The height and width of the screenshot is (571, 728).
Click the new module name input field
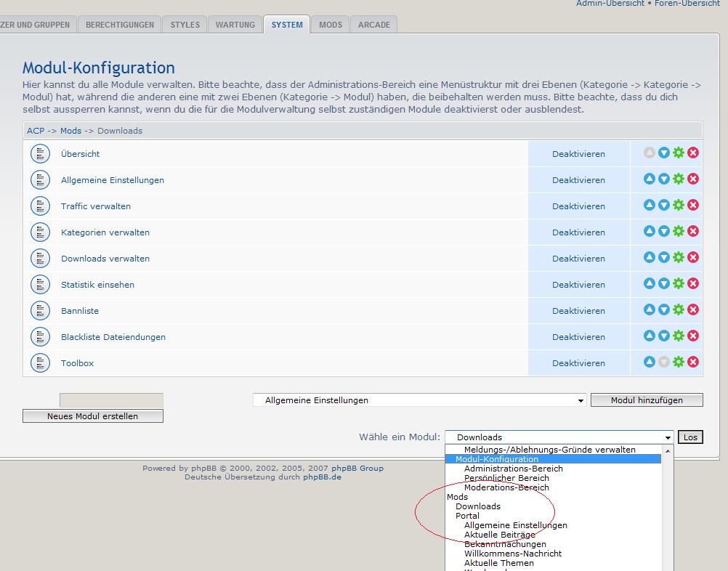pos(111,400)
